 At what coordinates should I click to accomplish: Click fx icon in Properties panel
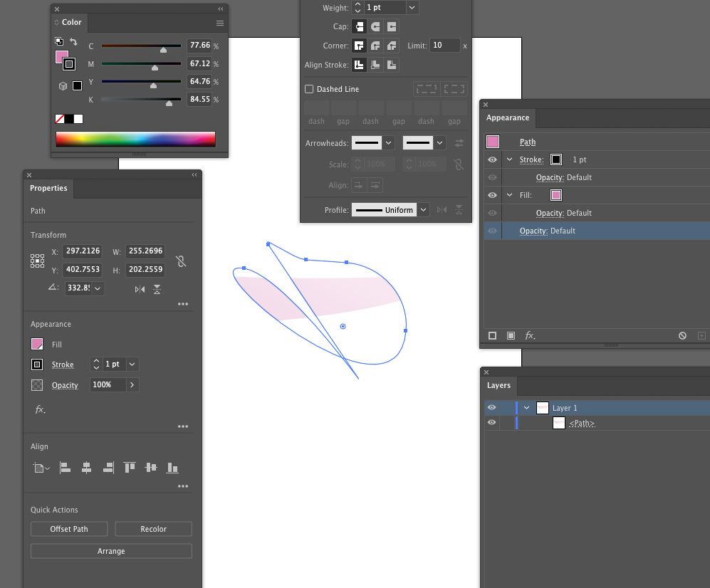(41, 409)
